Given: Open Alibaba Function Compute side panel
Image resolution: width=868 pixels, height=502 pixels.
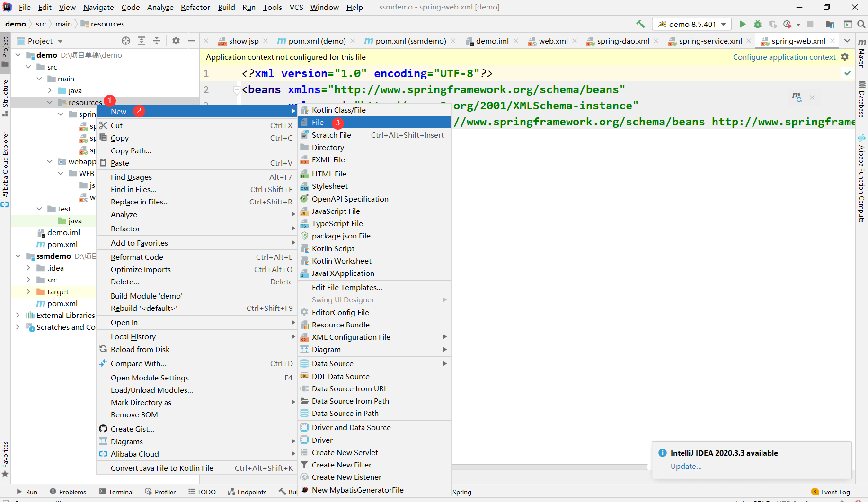Looking at the screenshot, I should [x=862, y=179].
